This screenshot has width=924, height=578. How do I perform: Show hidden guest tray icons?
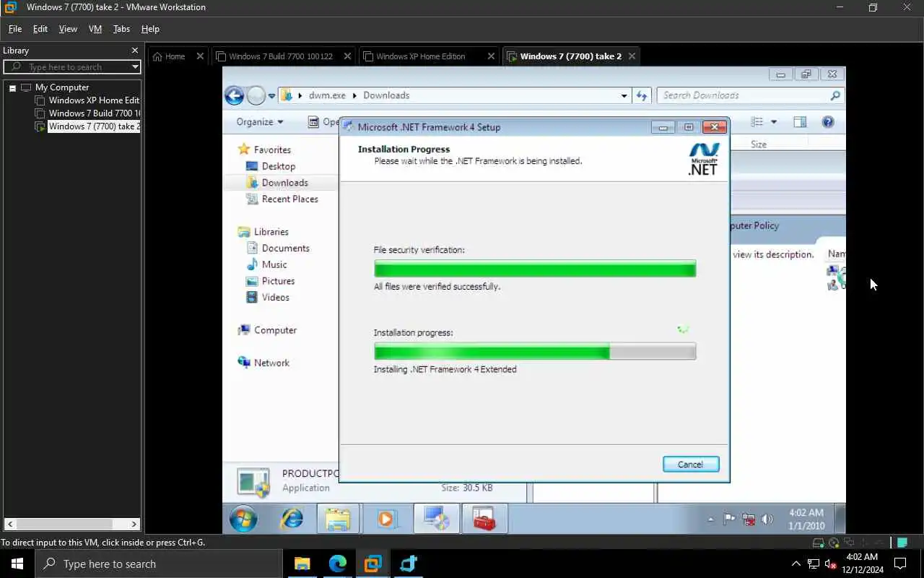[x=710, y=519]
